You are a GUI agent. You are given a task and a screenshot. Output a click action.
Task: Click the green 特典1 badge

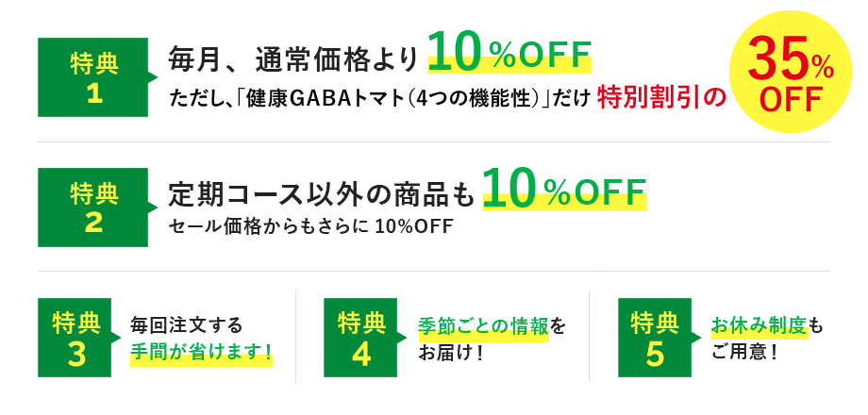(93, 77)
